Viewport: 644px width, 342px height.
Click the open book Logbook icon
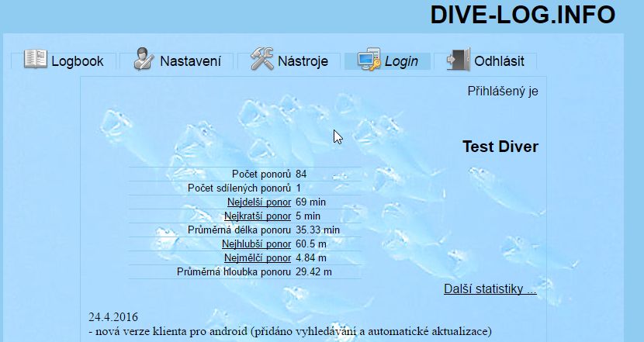click(36, 59)
